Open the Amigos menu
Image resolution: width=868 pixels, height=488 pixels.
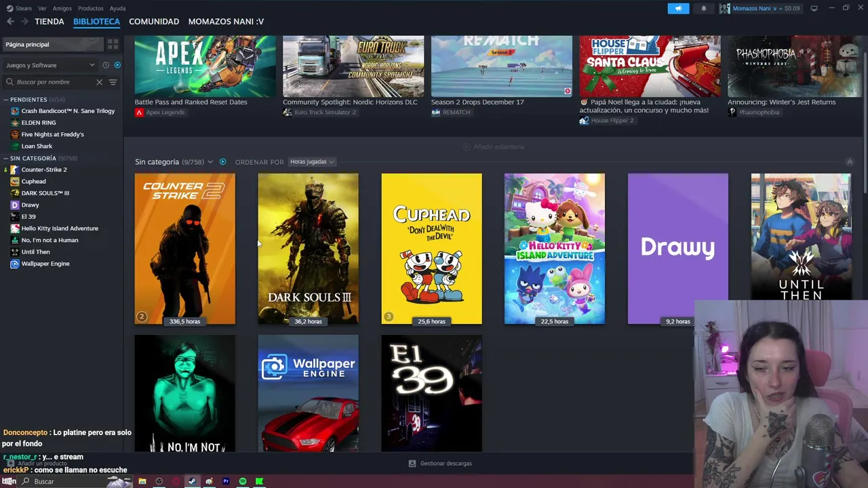[62, 8]
